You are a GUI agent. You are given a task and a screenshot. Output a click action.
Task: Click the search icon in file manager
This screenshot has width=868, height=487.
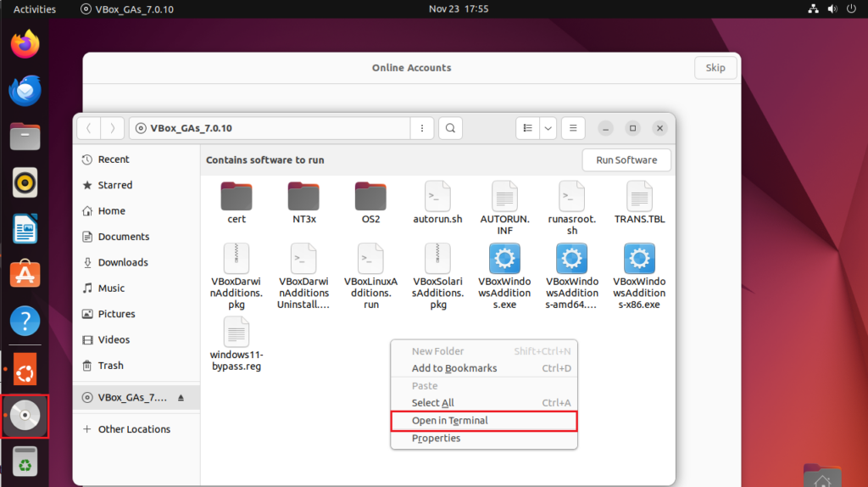(451, 128)
